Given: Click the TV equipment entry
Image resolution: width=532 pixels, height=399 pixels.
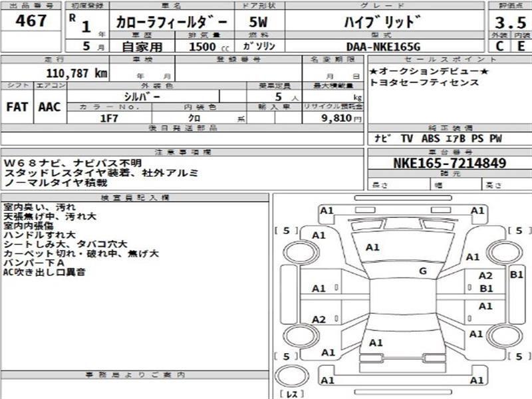Looking at the screenshot, I should point(407,138).
